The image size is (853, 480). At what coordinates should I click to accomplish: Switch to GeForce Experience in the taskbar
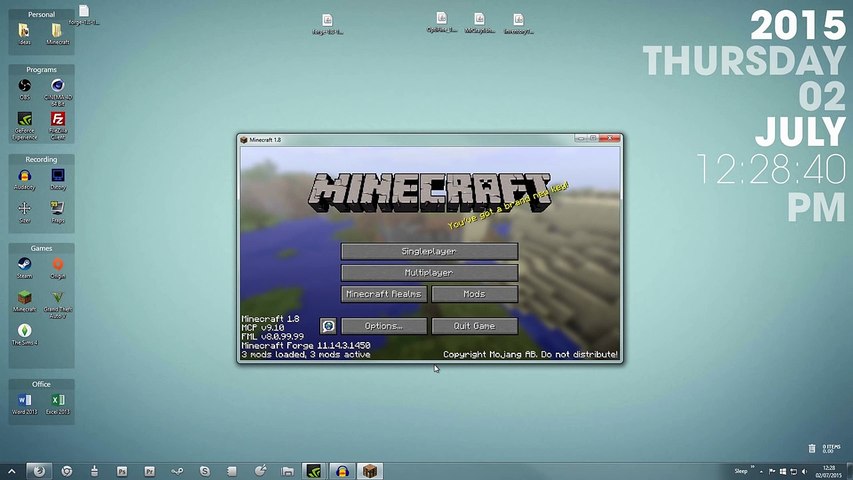pos(314,471)
